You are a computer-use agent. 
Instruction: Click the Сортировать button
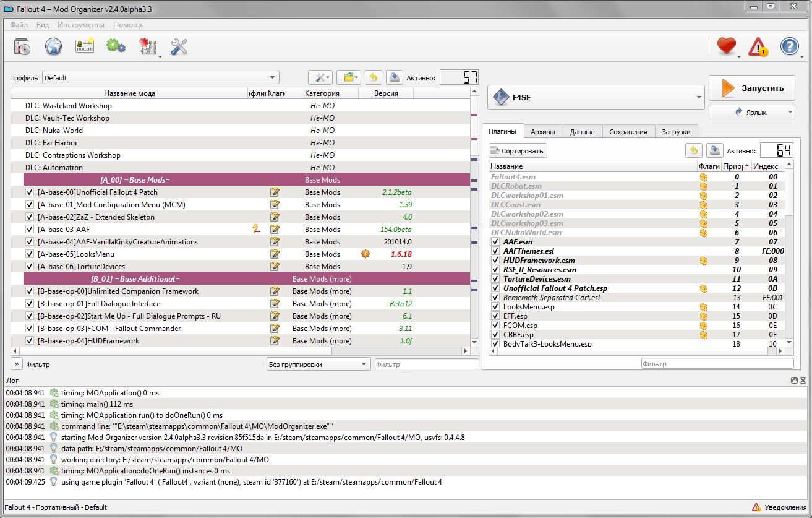coord(518,150)
